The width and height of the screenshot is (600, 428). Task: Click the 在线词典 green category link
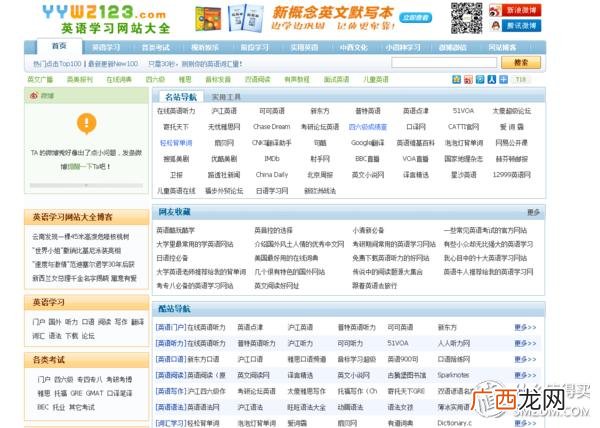coord(119,80)
